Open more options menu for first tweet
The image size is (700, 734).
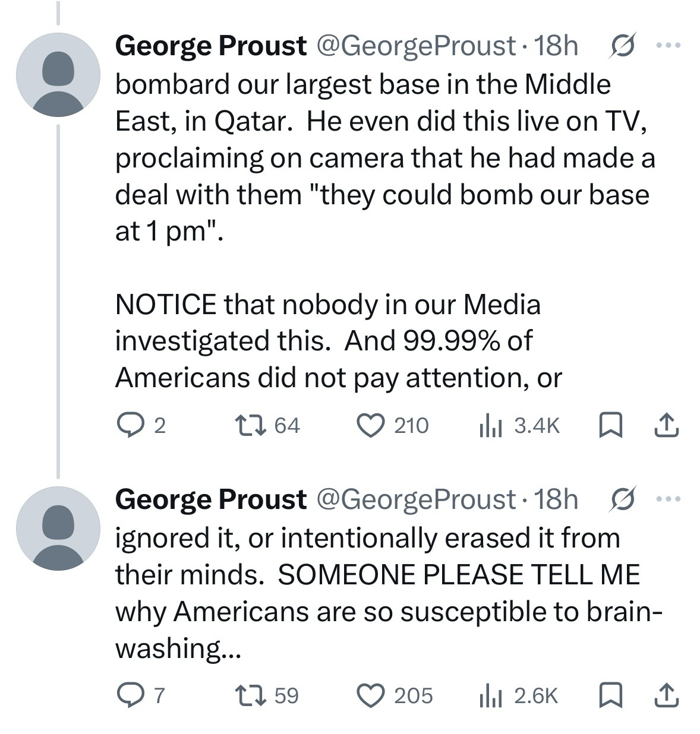[670, 46]
